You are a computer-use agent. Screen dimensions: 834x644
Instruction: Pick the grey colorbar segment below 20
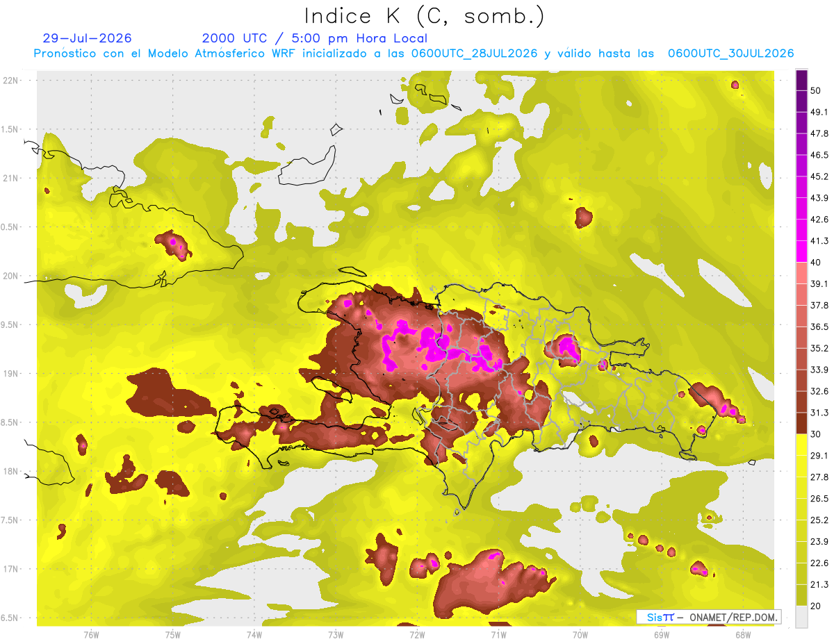point(801,616)
